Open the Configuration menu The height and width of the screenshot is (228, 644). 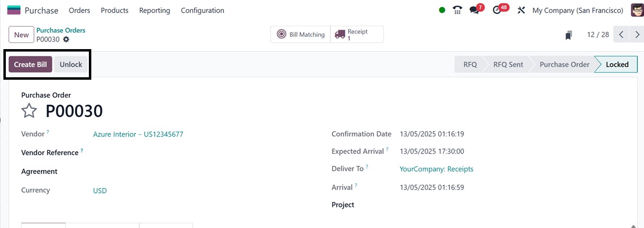tap(203, 10)
